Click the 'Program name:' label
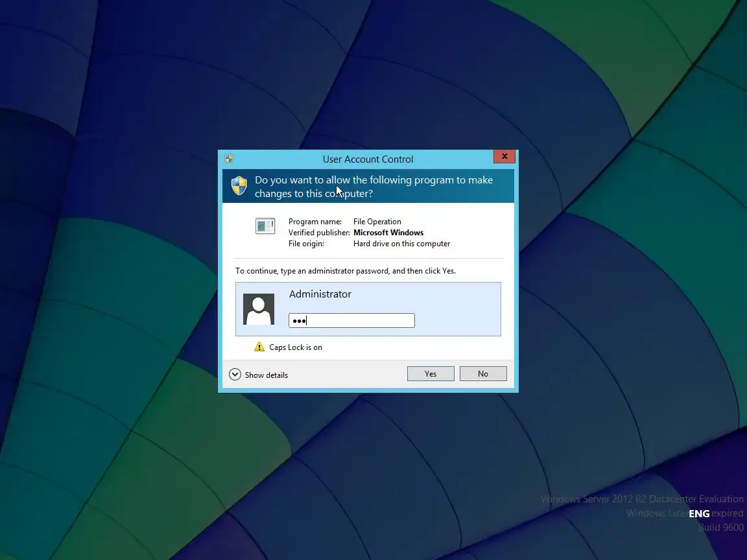Image resolution: width=747 pixels, height=560 pixels. click(x=315, y=222)
